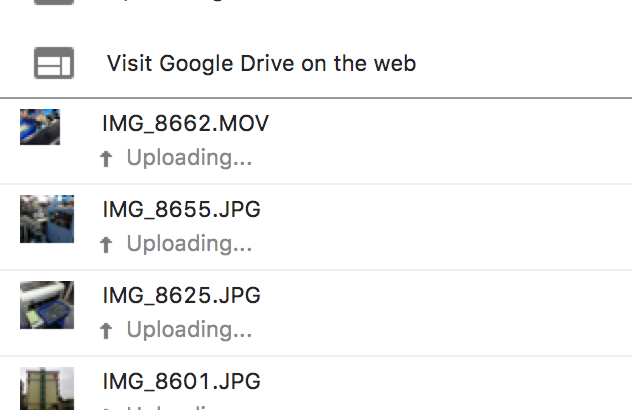
Task: Open the IMG_8601.JPG thumbnail preview
Action: point(47,390)
